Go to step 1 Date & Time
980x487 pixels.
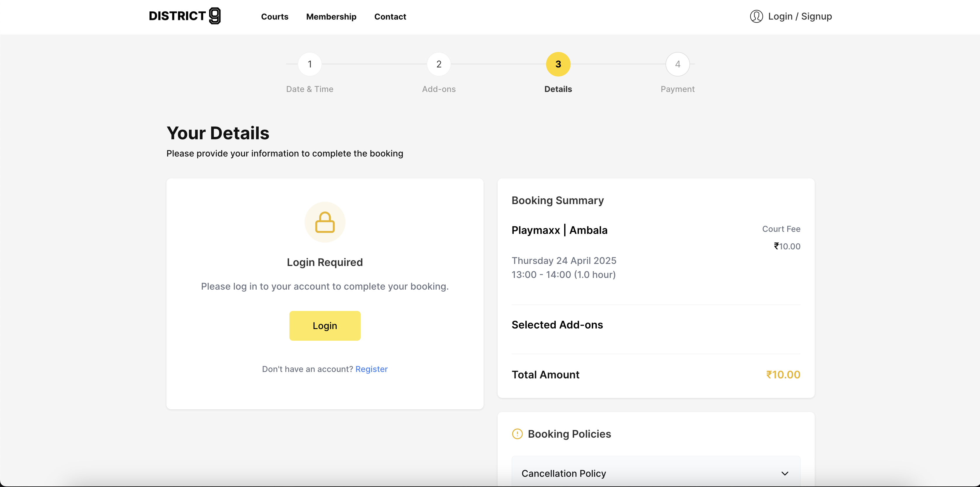pyautogui.click(x=310, y=64)
